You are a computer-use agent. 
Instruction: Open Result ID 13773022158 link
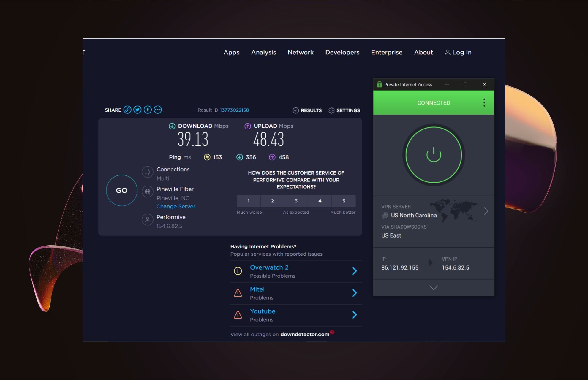pyautogui.click(x=234, y=110)
